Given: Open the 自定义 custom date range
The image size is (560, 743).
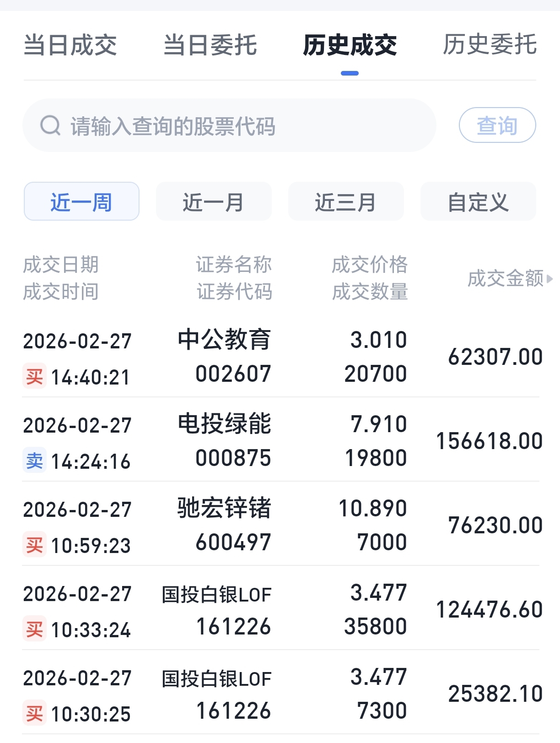Looking at the screenshot, I should point(478,202).
